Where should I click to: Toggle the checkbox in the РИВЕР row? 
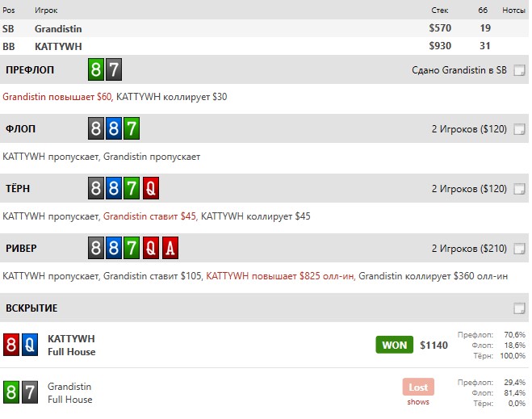(x=519, y=249)
